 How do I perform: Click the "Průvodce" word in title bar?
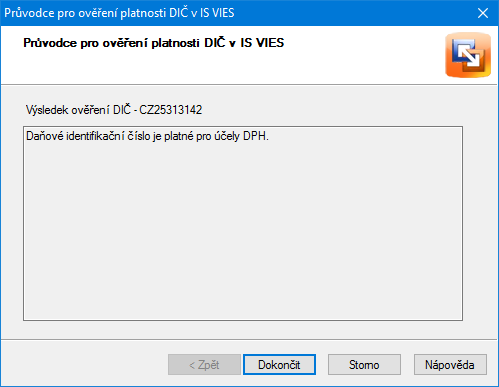29,13
